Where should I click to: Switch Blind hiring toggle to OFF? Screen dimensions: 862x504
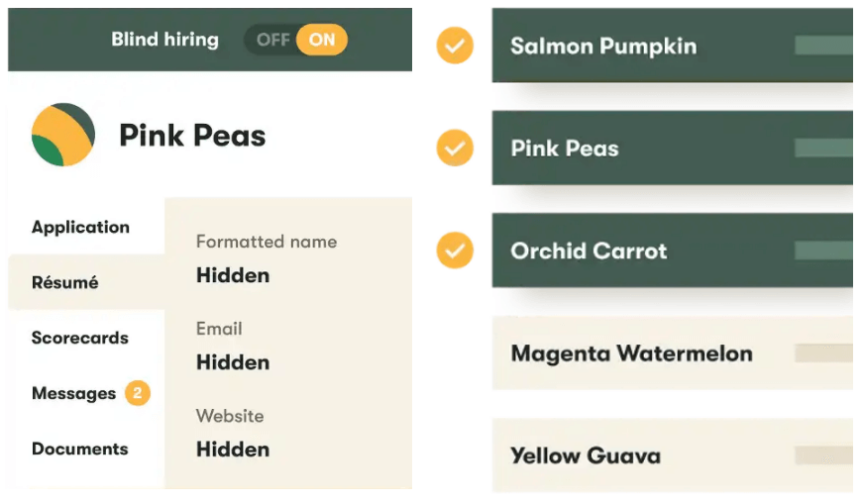[272, 41]
